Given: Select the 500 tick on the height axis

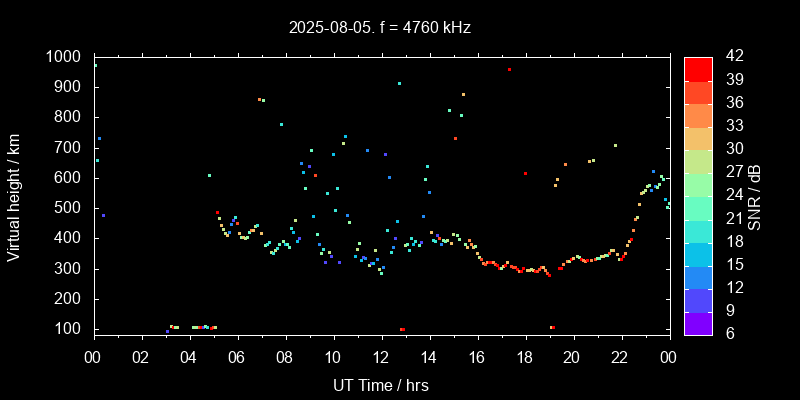Looking at the screenshot, I should pyautogui.click(x=71, y=208).
